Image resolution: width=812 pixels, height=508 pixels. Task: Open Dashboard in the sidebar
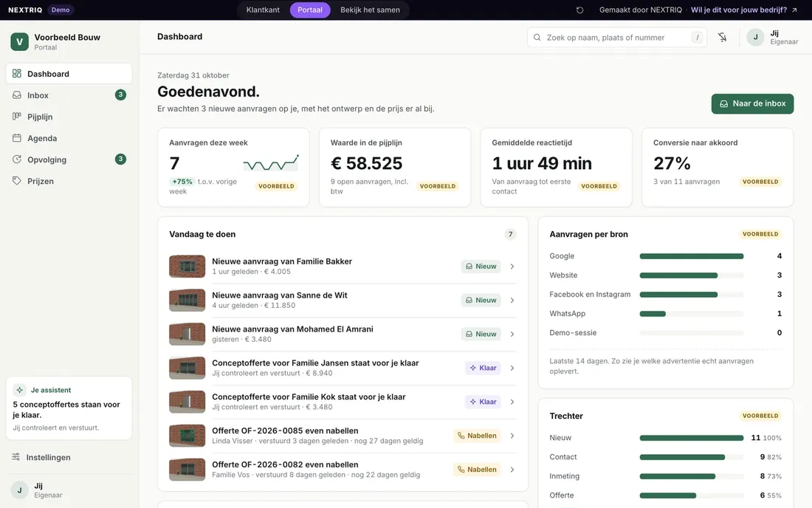[x=69, y=74]
